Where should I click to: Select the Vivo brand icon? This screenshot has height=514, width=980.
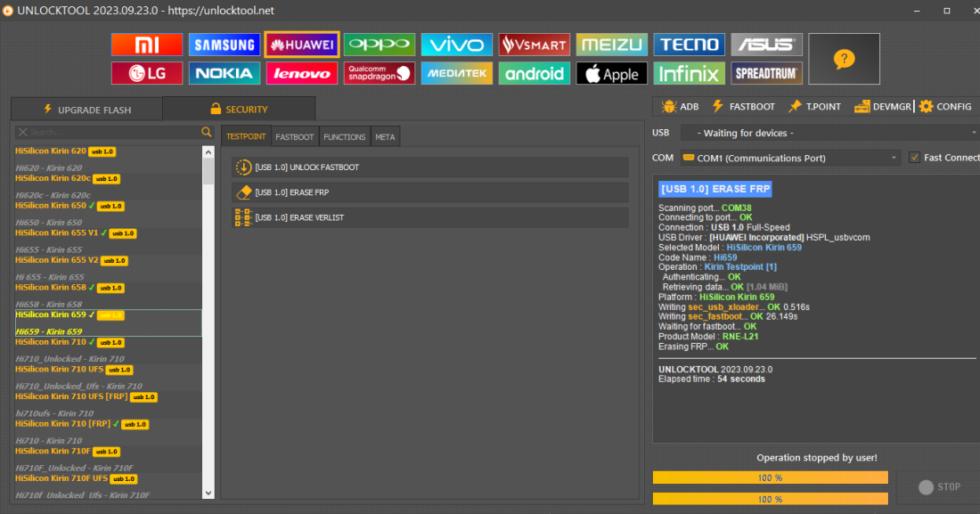tap(457, 45)
